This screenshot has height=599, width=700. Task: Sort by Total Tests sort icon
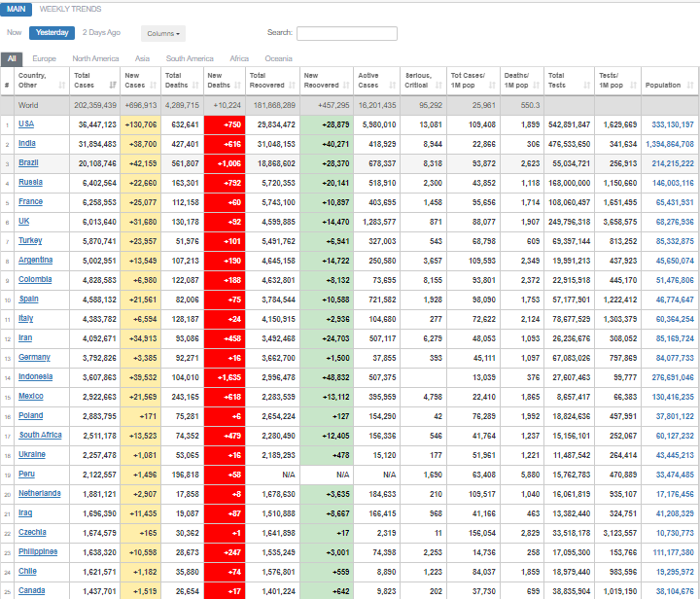coord(586,85)
